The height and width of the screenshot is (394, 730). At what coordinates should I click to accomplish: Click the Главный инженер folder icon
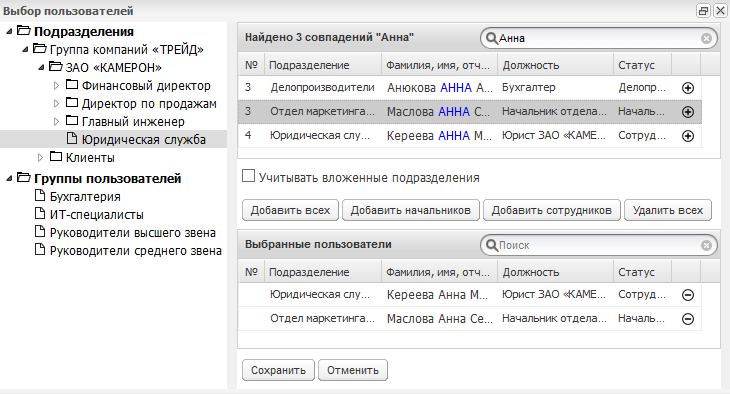(x=72, y=121)
